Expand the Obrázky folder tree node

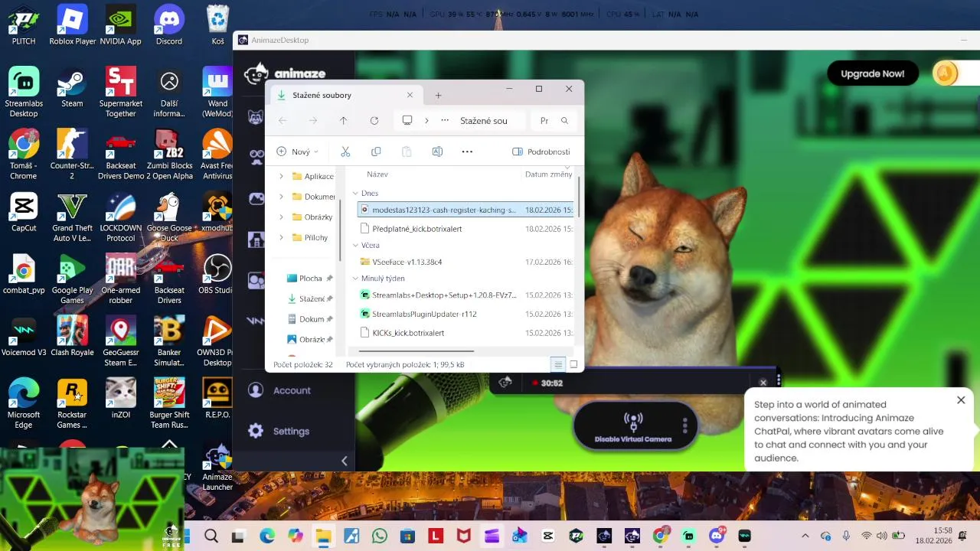[x=281, y=217]
